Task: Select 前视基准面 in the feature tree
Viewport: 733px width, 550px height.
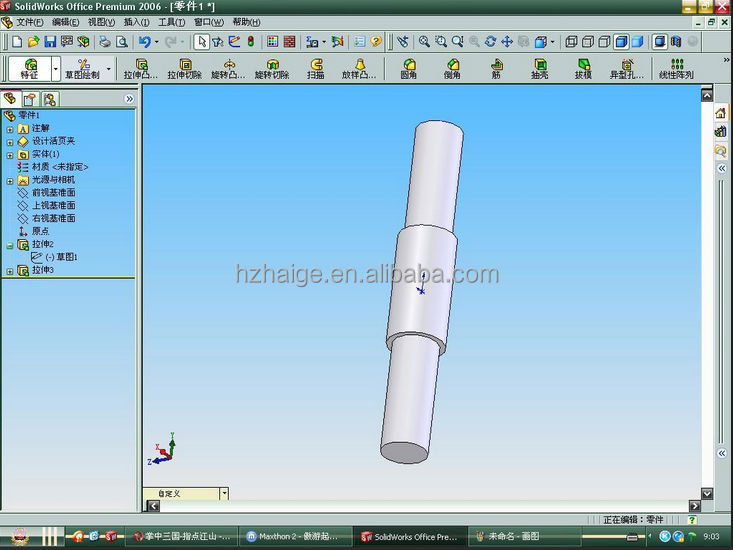Action: click(53, 192)
